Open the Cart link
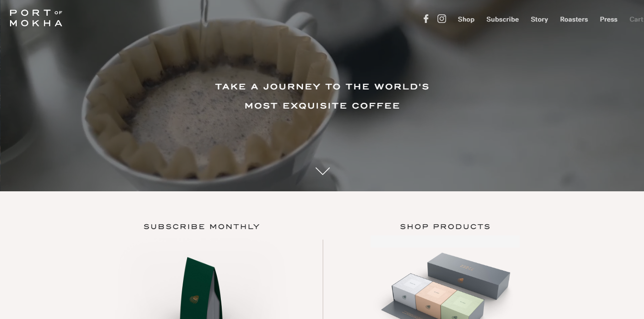644x319 pixels. click(636, 19)
